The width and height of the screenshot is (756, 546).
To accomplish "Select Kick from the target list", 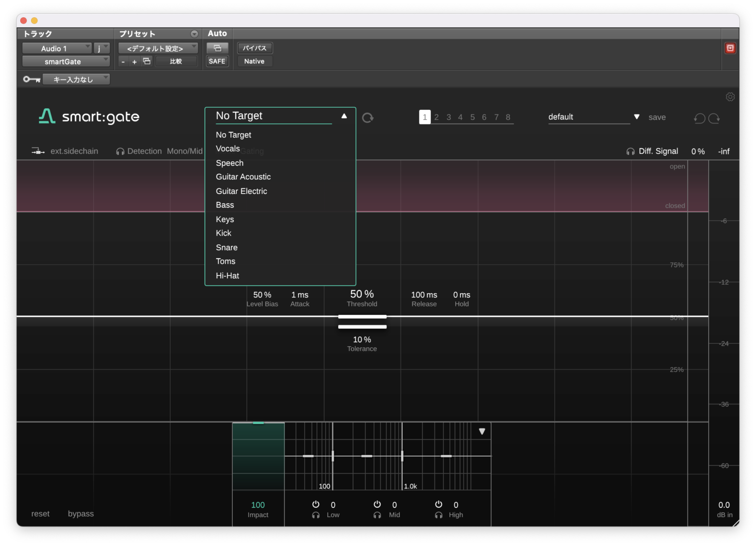I will (x=223, y=233).
